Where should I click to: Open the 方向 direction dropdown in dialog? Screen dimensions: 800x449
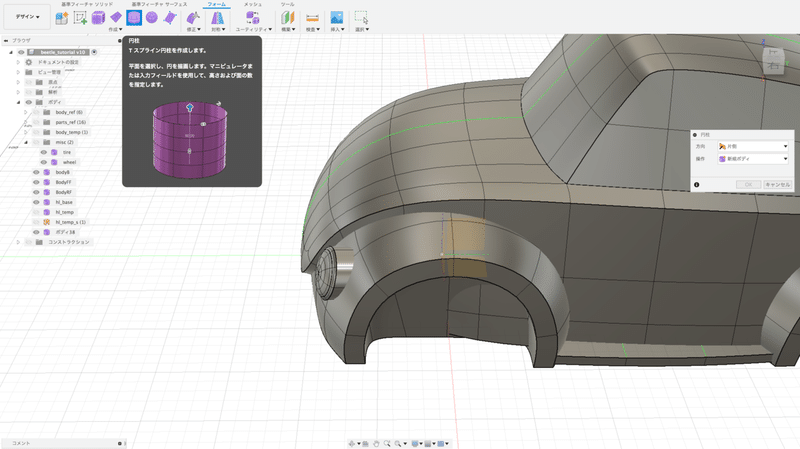tap(753, 146)
